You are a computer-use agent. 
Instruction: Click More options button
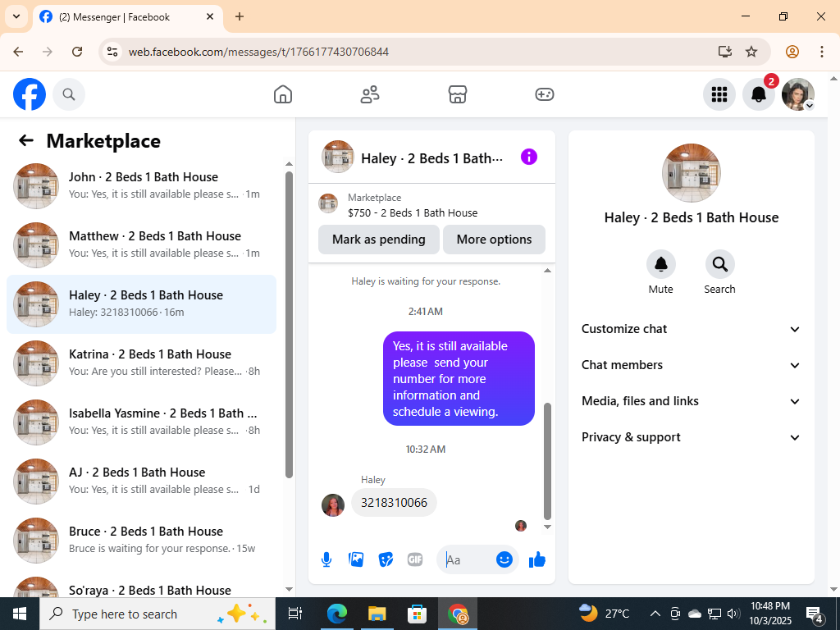click(494, 240)
